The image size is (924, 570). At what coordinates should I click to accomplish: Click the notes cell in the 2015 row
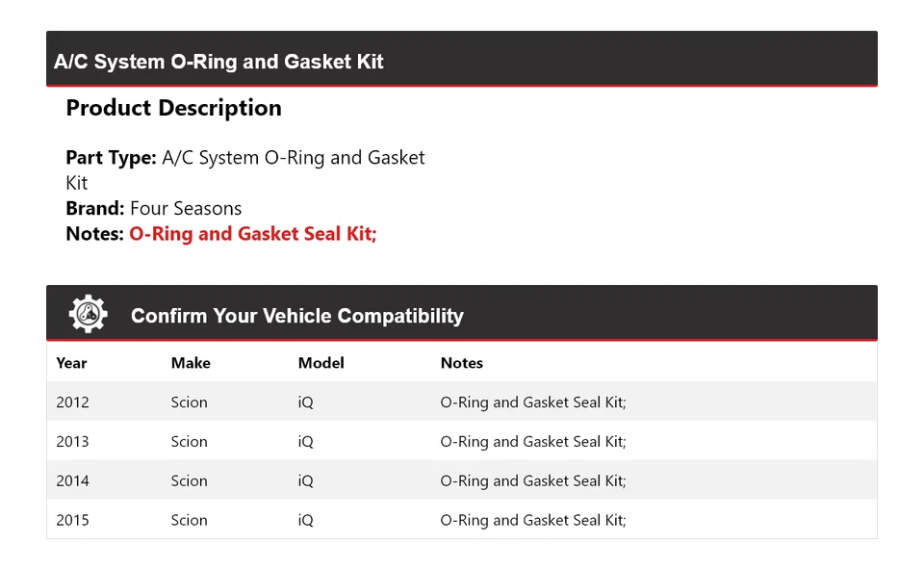[533, 520]
